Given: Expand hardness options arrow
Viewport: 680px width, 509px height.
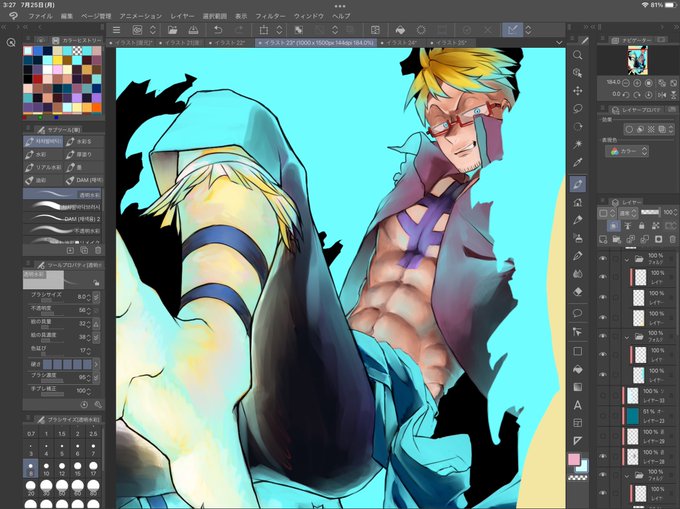Looking at the screenshot, I should click(96, 364).
